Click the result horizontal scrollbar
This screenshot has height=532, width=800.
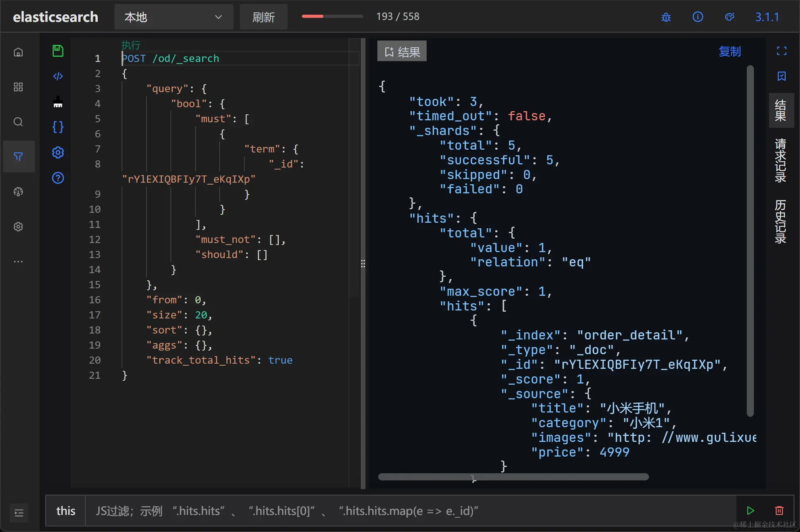point(513,477)
